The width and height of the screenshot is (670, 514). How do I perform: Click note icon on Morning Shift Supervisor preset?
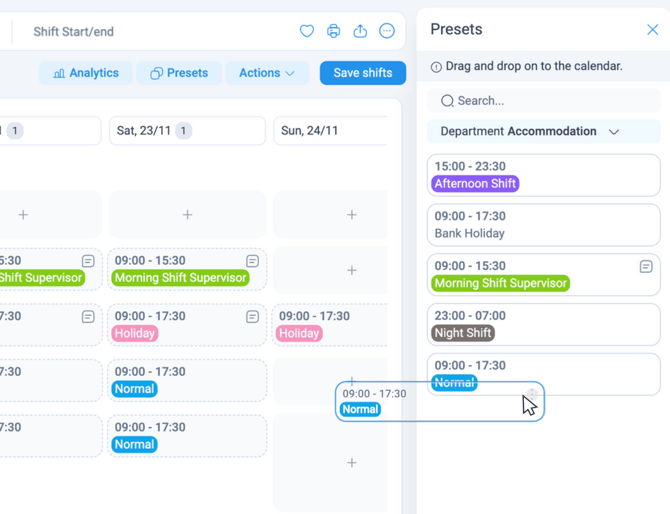point(646,267)
